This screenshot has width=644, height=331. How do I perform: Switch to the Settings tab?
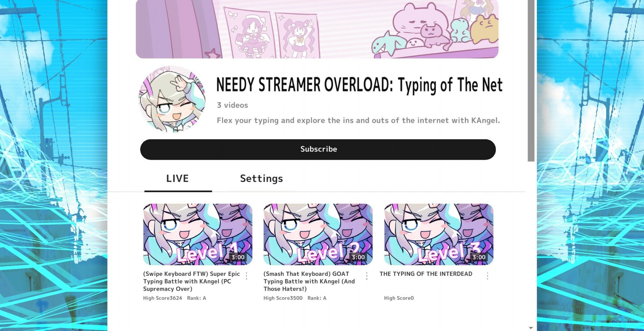pos(261,179)
